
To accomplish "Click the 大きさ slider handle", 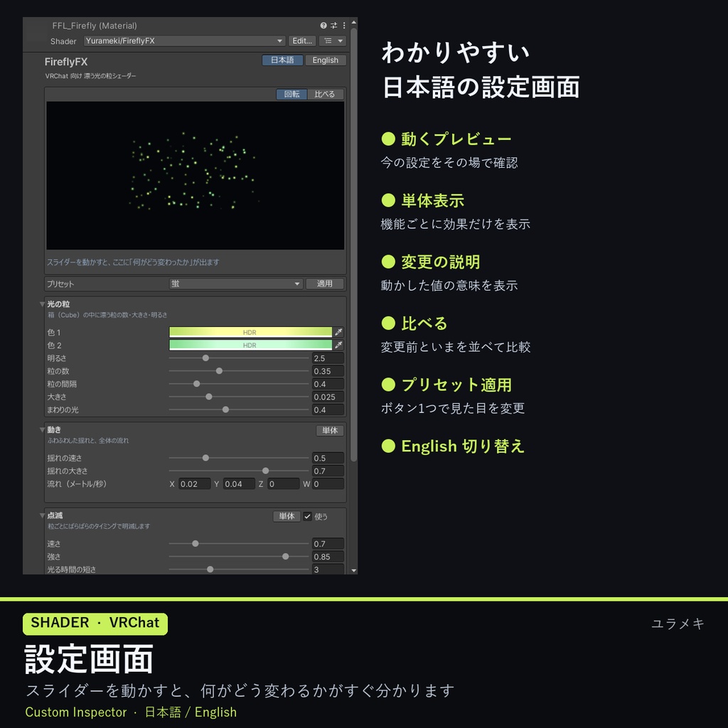I will tap(209, 397).
